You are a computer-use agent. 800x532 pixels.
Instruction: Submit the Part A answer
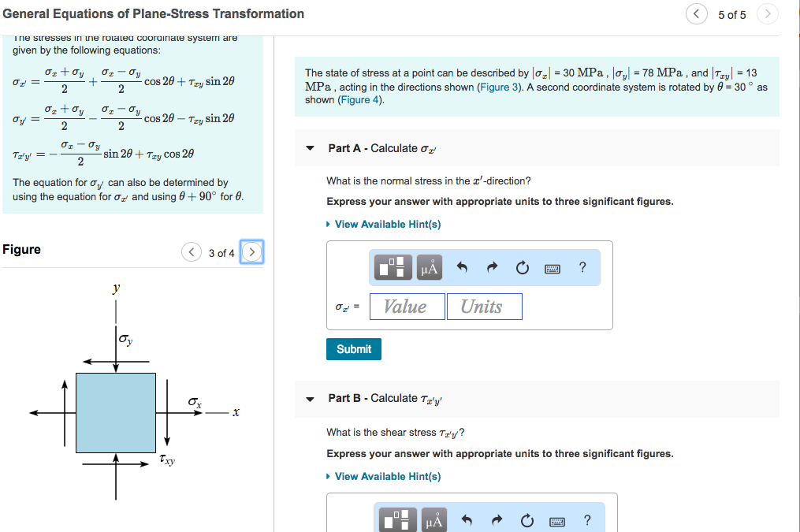353,348
